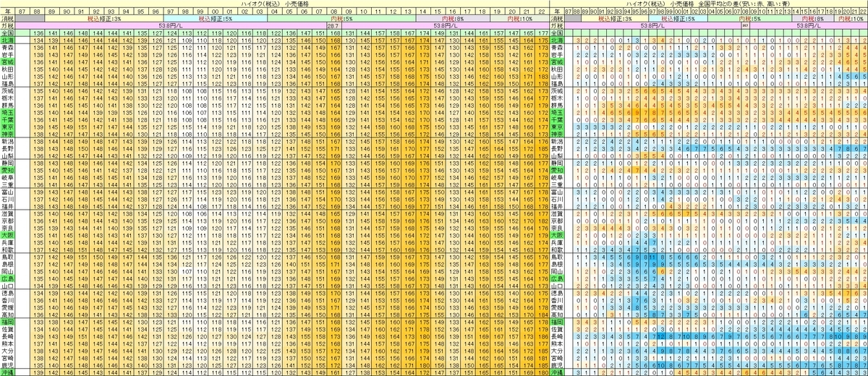Select the 東京 row label in price table
This screenshot has width=868, height=376.
[x=9, y=126]
